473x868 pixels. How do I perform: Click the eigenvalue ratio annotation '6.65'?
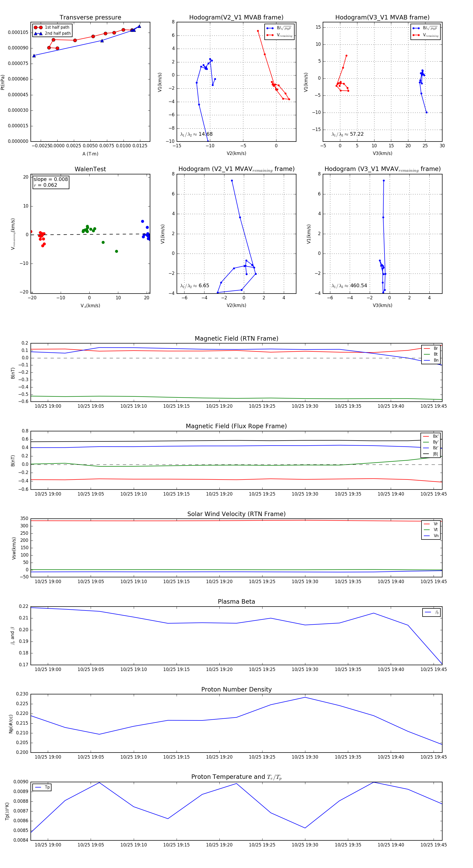pos(194,286)
